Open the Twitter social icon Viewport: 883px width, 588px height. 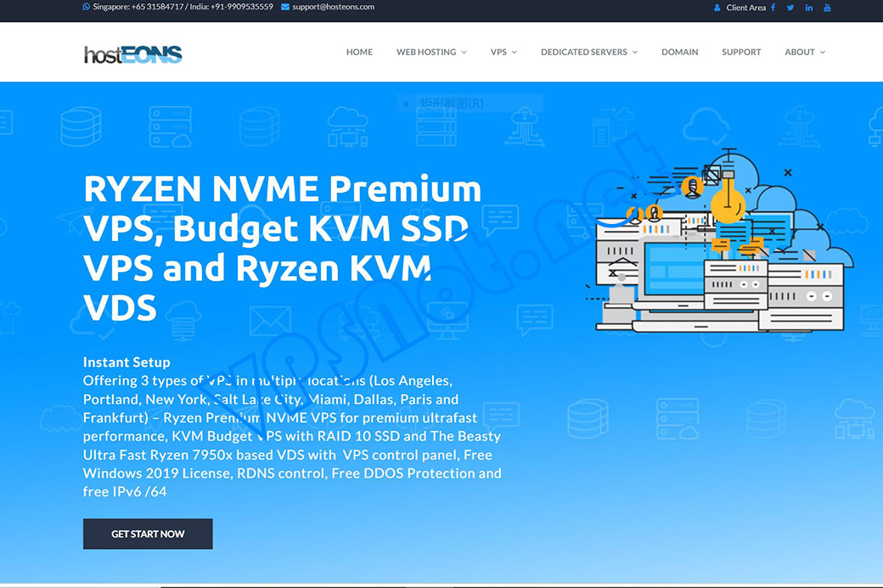[790, 8]
